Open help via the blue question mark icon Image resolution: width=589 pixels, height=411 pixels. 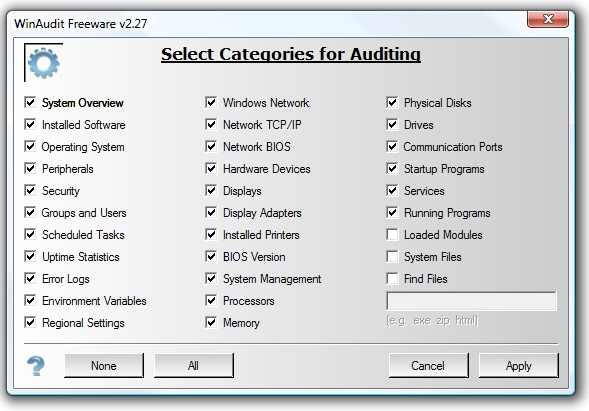coord(36,366)
